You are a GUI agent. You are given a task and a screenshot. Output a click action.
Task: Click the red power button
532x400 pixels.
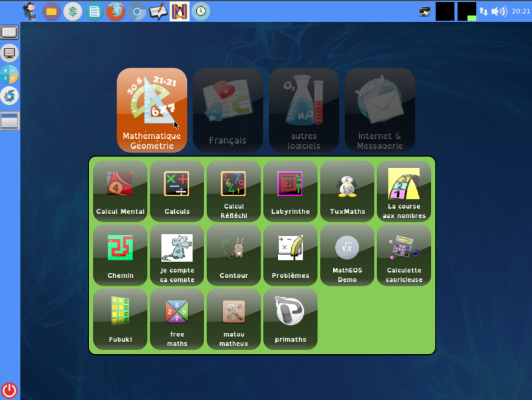9,390
